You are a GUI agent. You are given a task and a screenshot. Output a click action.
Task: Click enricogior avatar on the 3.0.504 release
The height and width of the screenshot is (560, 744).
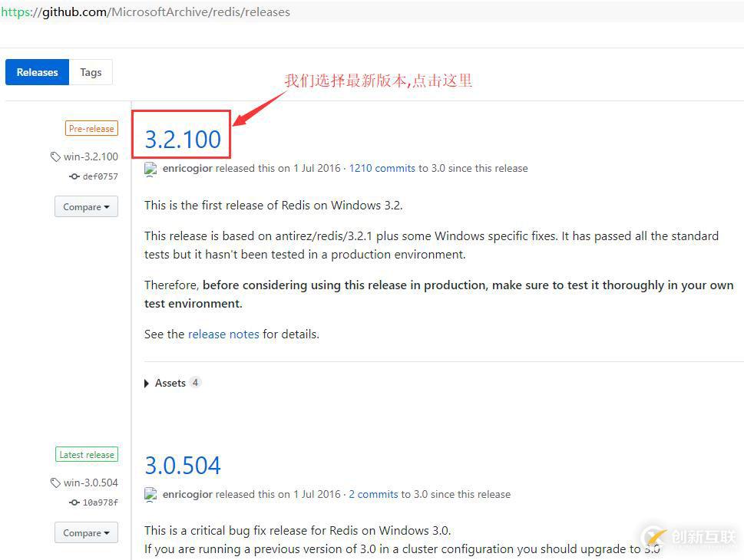coord(150,495)
